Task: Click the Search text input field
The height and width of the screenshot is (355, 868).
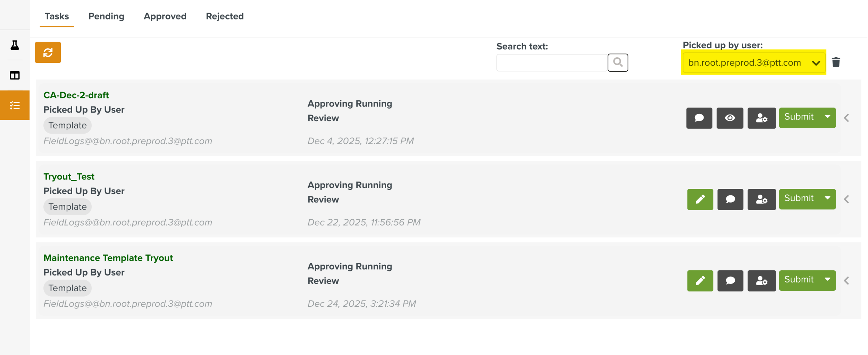Action: point(552,63)
